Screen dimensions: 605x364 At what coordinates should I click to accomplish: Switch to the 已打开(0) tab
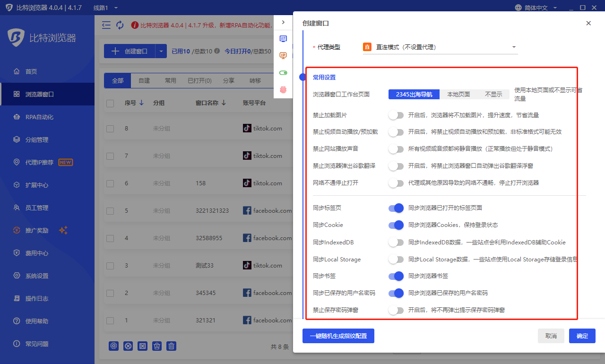[x=199, y=80]
